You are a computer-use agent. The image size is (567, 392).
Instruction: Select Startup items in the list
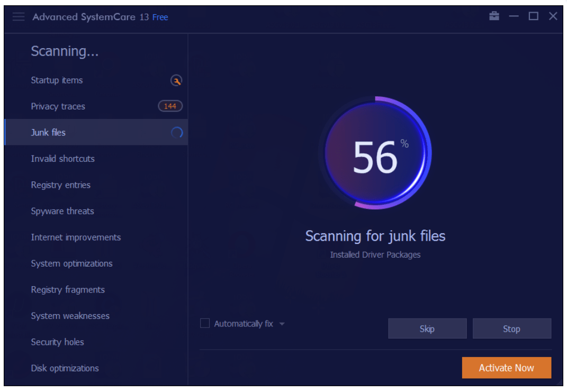pos(96,80)
